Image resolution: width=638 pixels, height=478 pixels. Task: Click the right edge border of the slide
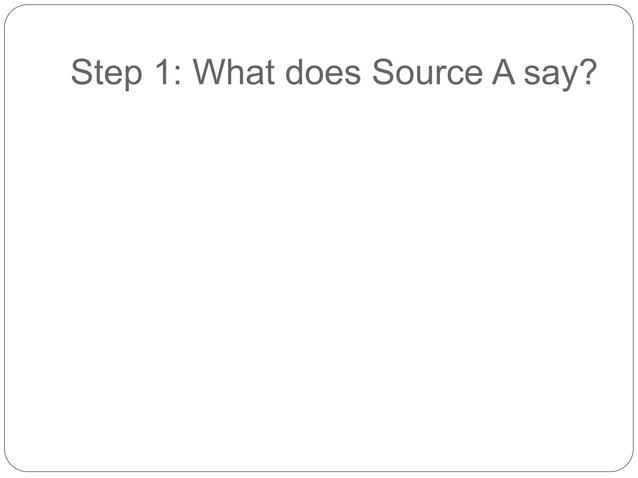click(x=633, y=240)
